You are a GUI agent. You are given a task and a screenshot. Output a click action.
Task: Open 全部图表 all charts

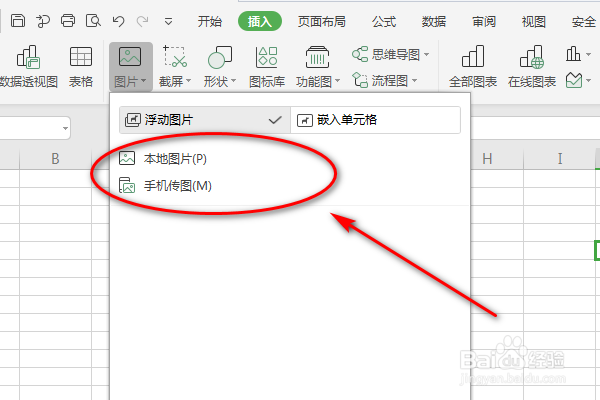(x=473, y=67)
